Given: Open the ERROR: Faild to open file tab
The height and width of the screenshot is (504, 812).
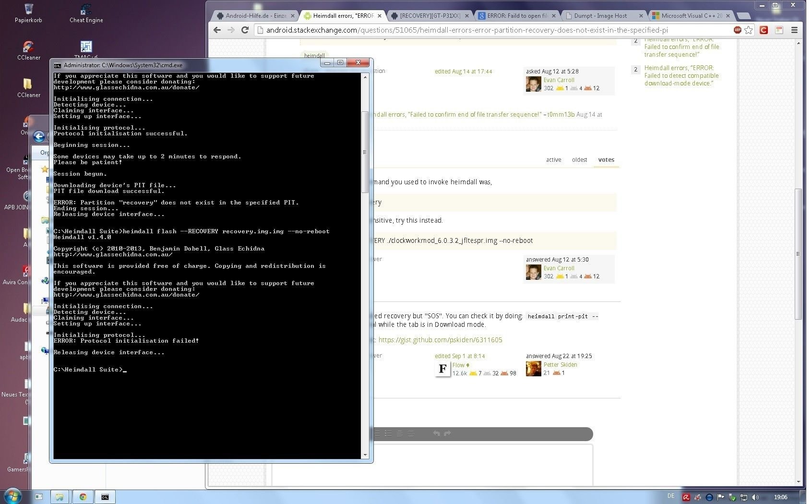Looking at the screenshot, I should (517, 16).
